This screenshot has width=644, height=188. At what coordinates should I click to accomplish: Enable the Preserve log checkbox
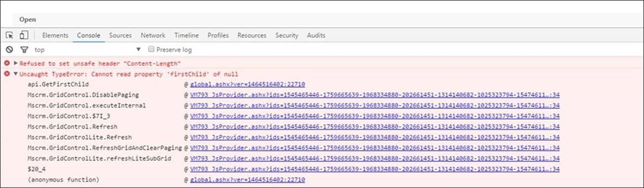coord(151,49)
